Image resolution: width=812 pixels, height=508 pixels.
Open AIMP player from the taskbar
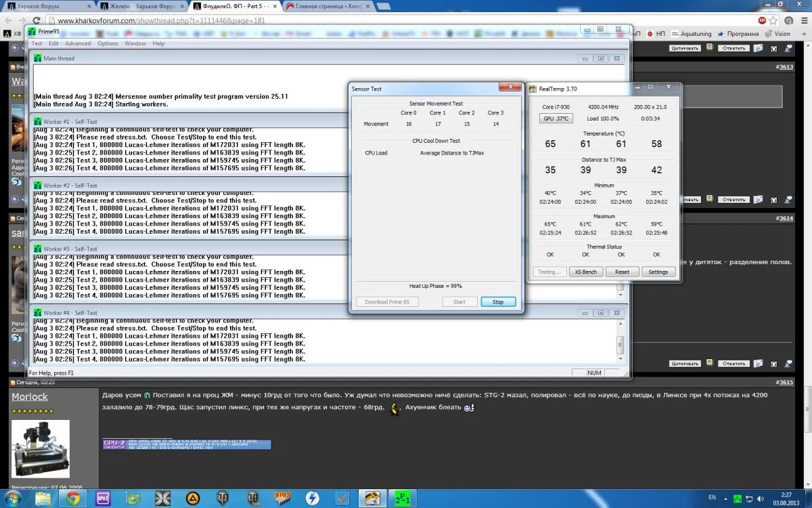(192, 499)
